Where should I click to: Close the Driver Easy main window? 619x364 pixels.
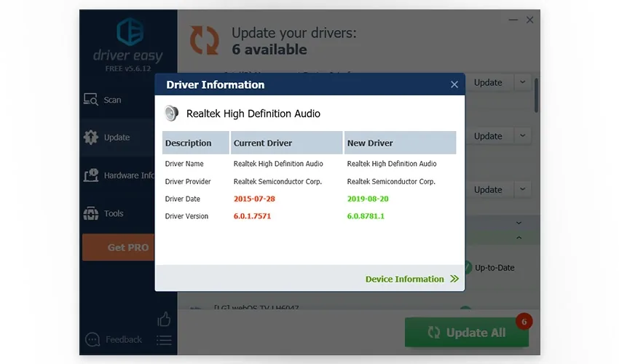tap(529, 20)
